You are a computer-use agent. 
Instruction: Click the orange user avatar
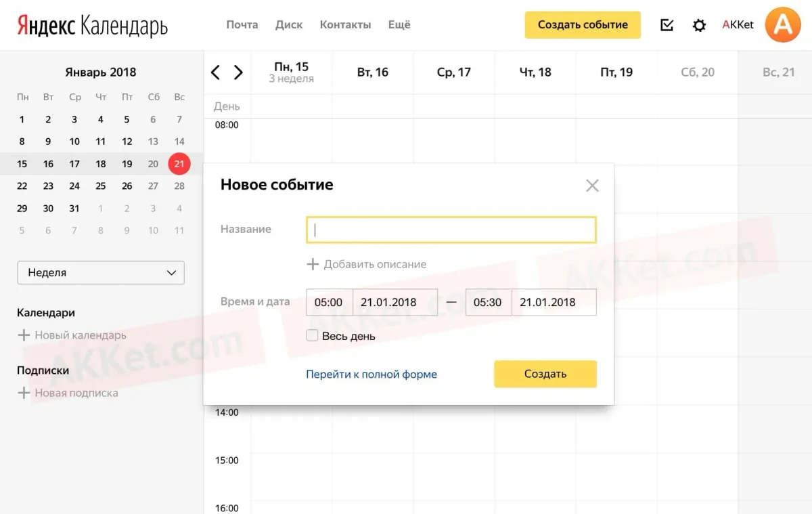pos(782,25)
